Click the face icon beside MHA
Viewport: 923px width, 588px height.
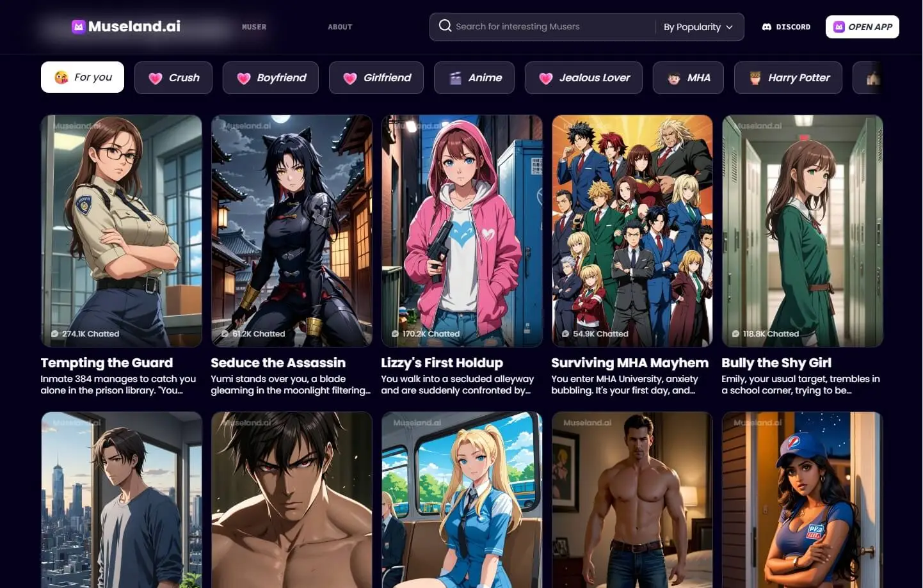click(x=673, y=78)
